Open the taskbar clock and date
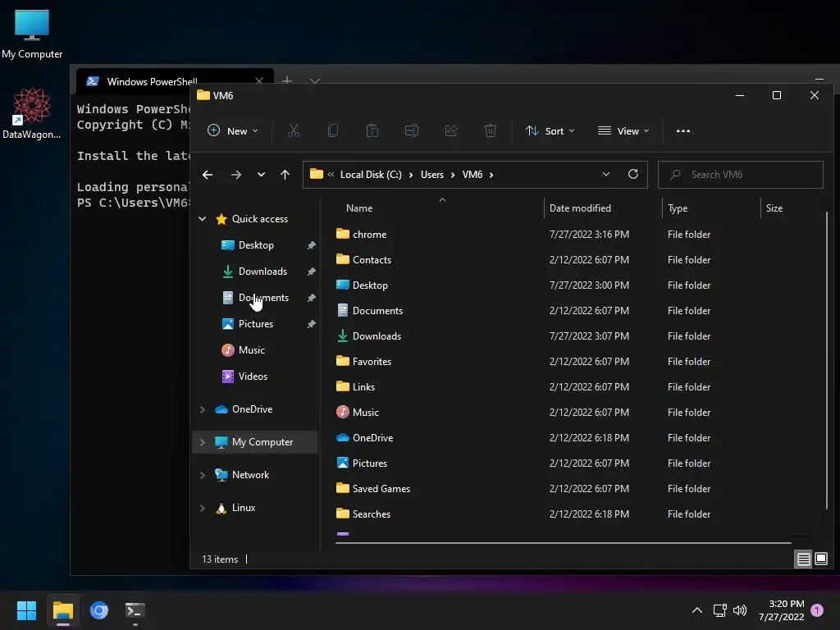 [781, 610]
